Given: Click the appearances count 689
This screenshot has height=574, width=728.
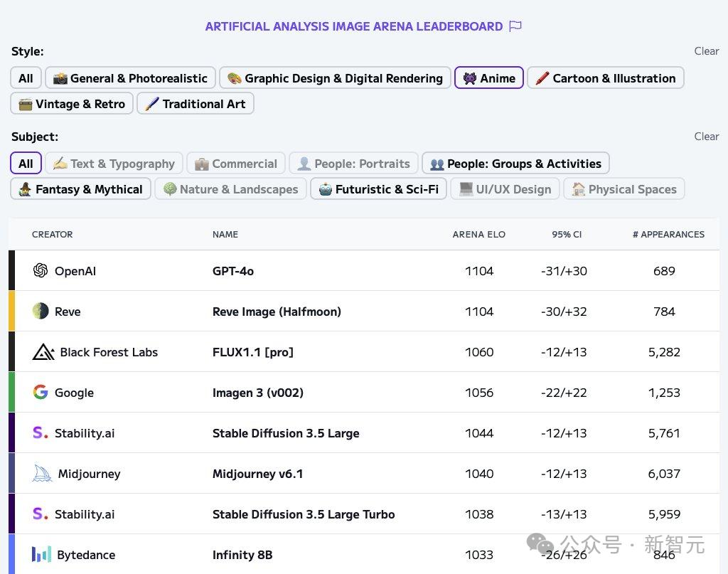Looking at the screenshot, I should 665,271.
